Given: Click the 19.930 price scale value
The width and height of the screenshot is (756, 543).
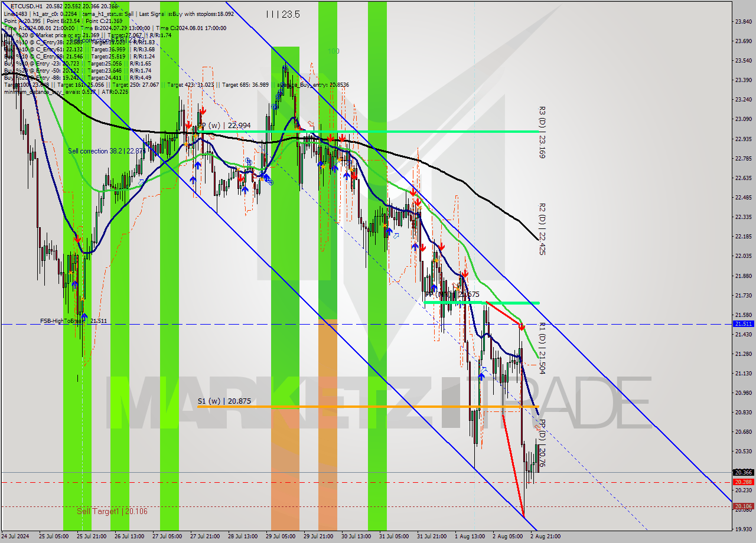Looking at the screenshot, I should (x=742, y=529).
